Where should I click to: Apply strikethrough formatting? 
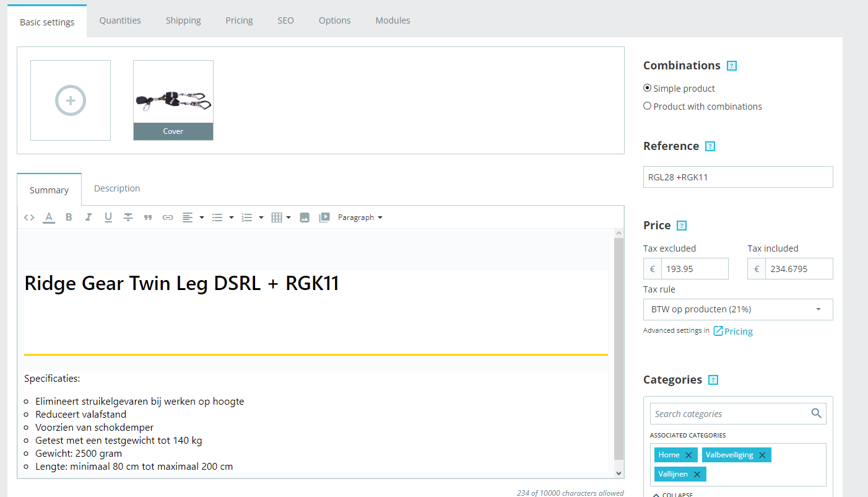(128, 218)
